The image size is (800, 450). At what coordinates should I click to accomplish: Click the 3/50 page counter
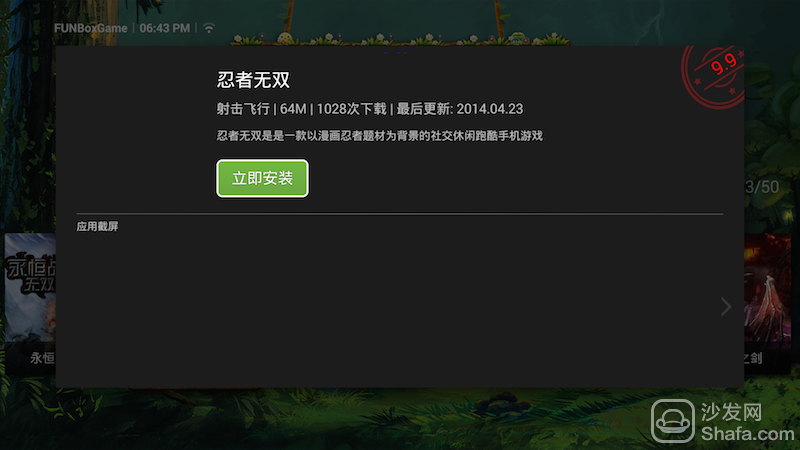pos(762,187)
